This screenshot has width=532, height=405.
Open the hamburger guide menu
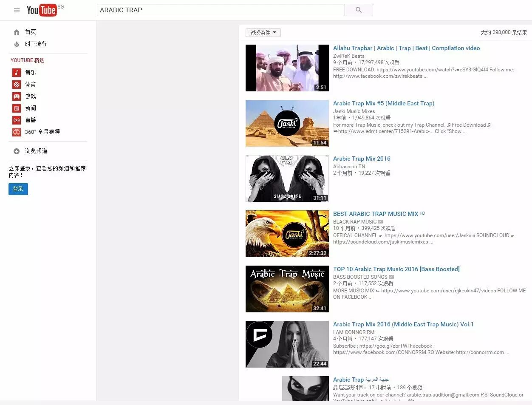pos(17,10)
